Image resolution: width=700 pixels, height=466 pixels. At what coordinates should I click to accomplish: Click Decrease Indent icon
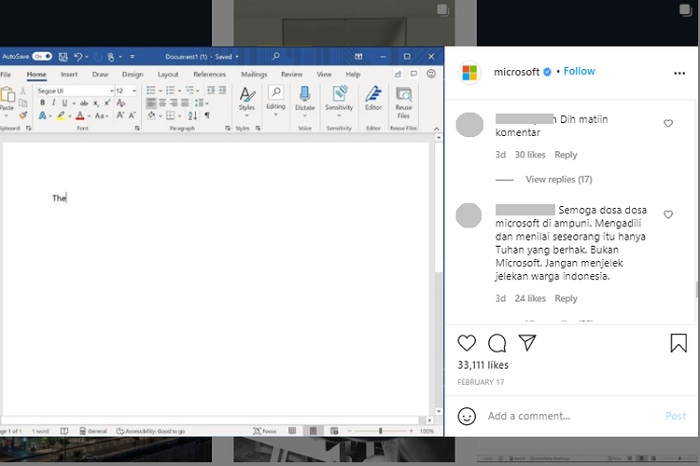coord(211,91)
